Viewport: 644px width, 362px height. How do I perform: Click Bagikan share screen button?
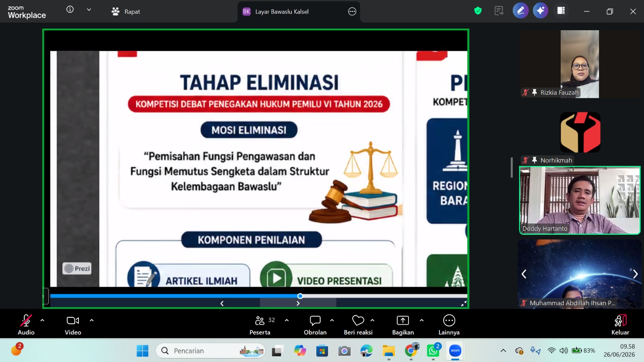point(403,325)
